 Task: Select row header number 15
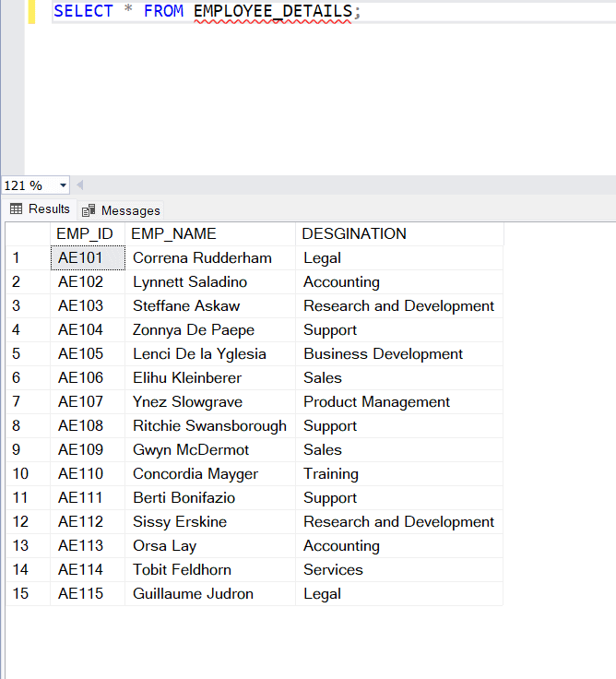29,593
